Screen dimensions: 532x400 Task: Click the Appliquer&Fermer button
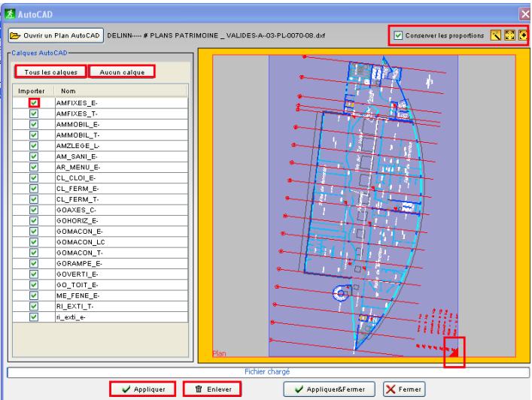(x=329, y=389)
